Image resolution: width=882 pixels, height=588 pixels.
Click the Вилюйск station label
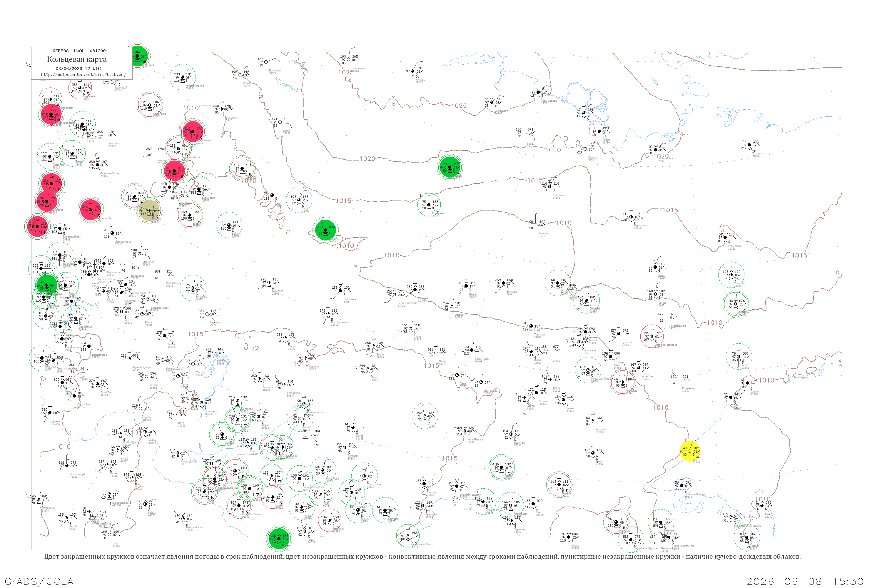[512, 292]
